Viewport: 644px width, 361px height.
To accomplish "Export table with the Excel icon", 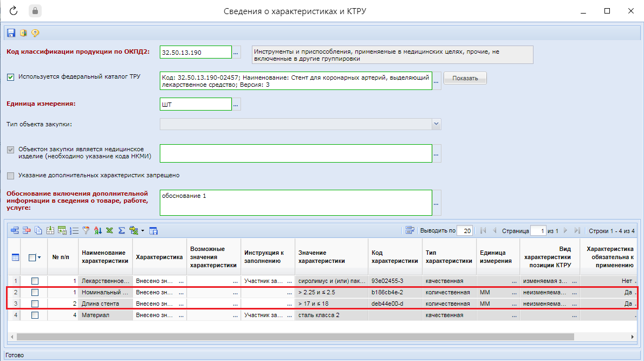I will click(x=109, y=230).
